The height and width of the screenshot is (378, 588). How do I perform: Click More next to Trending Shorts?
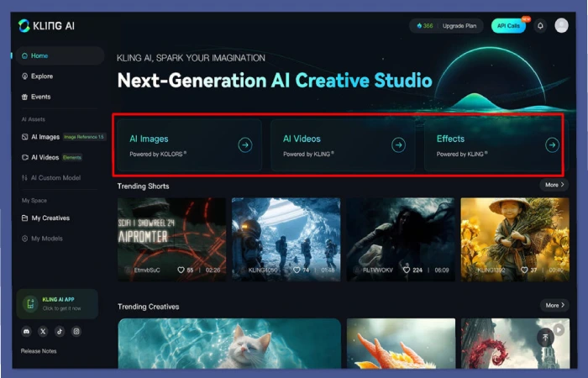[554, 185]
